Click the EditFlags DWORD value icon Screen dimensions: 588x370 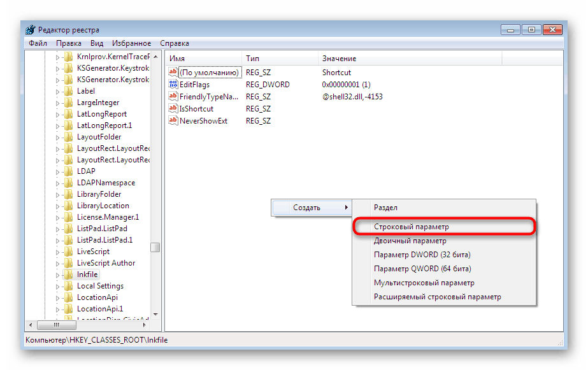point(173,84)
